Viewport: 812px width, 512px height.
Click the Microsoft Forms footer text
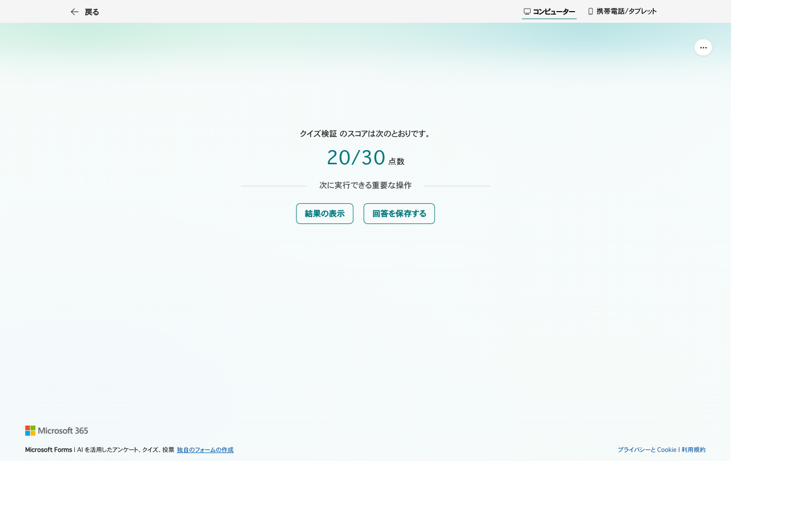[49, 450]
